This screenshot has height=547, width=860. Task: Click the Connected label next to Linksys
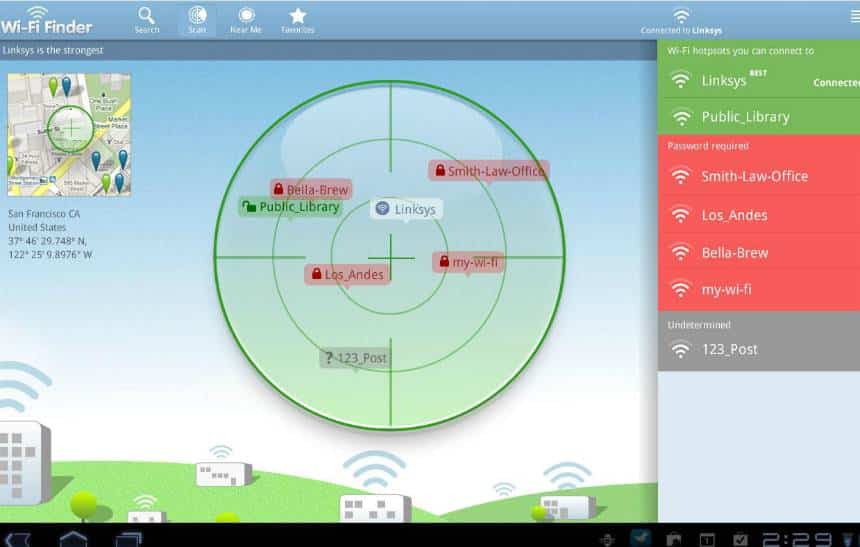(x=836, y=82)
